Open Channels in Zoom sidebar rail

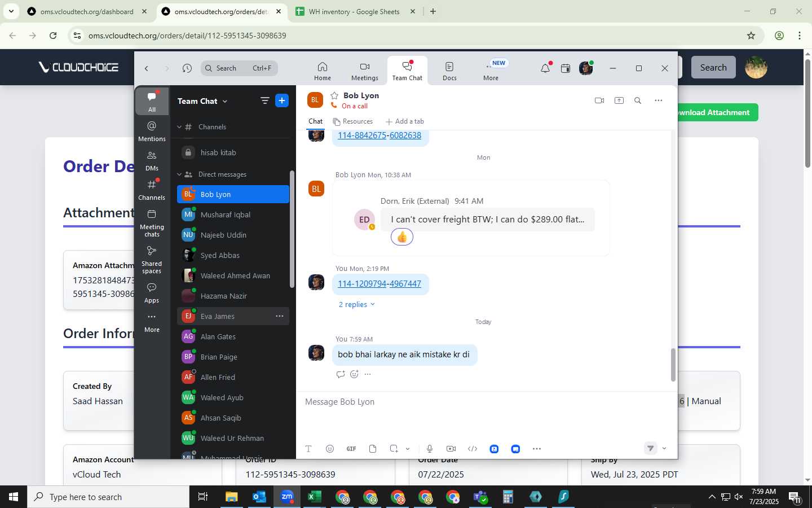(152, 190)
